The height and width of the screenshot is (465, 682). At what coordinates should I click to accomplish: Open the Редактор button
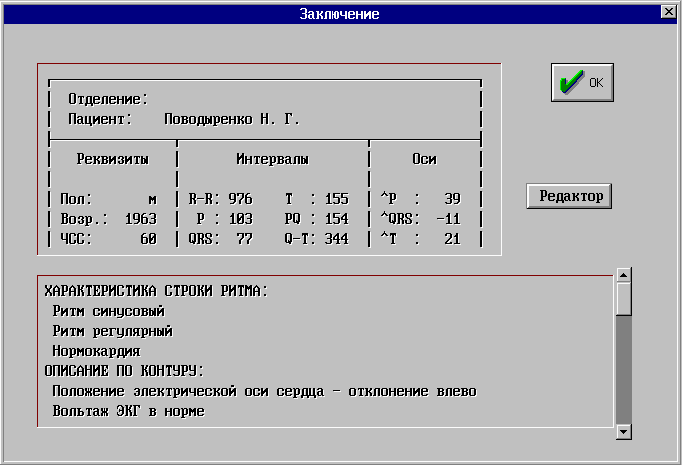tap(569, 196)
